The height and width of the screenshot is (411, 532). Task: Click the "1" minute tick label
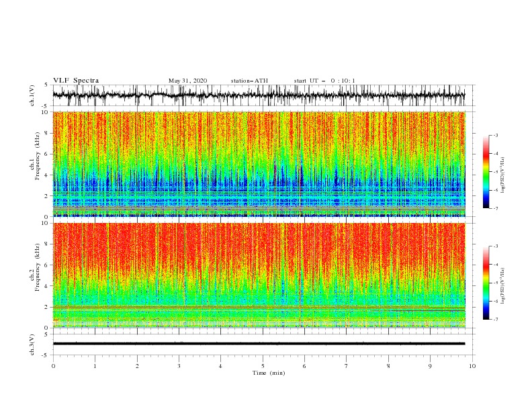pyautogui.click(x=95, y=366)
